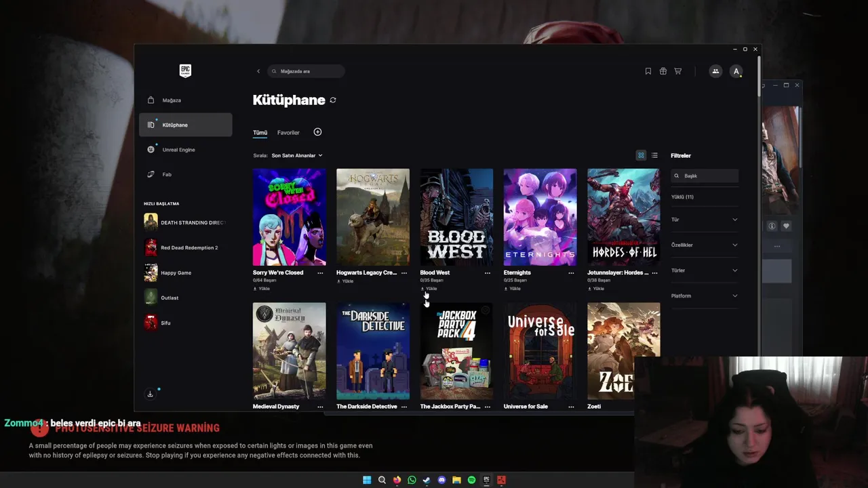Image resolution: width=868 pixels, height=488 pixels.
Task: Launch DEATH STRANDING from quick launch
Action: pos(186,222)
